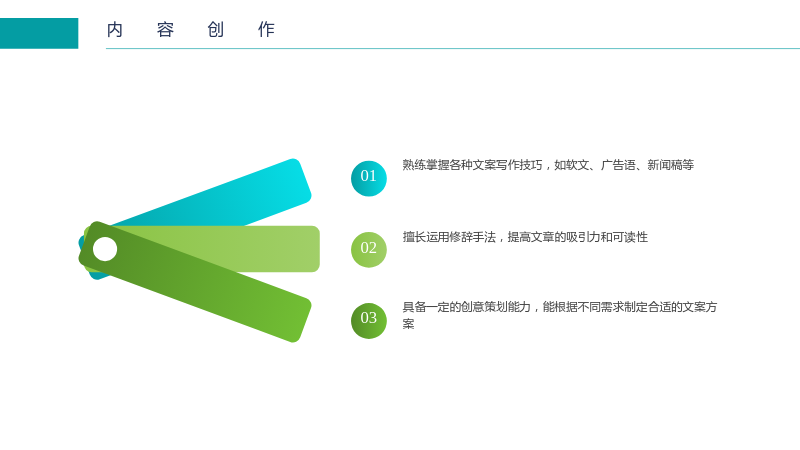Screen dimensions: 800x450
Task: Click the white hole in the fan graphic
Action: pos(105,249)
